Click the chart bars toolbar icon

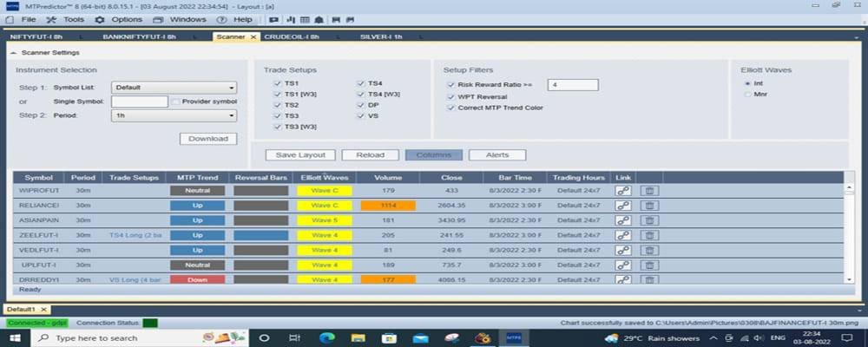(290, 19)
